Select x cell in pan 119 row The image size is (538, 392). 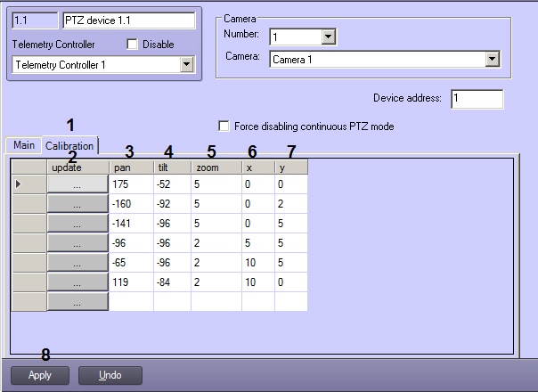click(258, 282)
